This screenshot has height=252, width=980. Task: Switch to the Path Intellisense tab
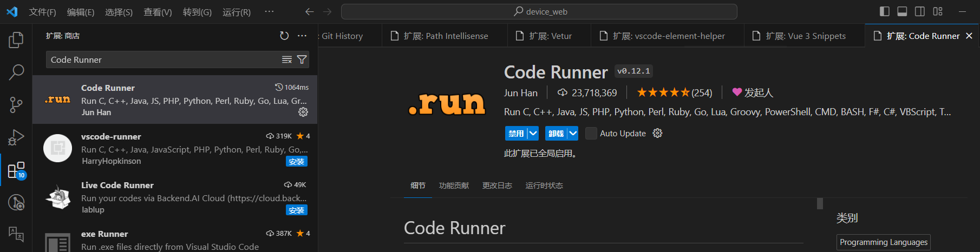tap(445, 36)
